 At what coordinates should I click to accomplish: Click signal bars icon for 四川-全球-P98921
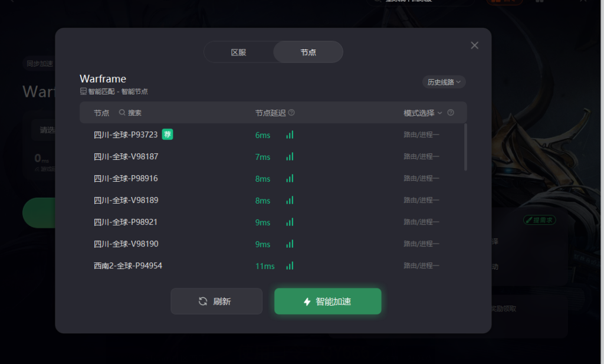click(290, 222)
